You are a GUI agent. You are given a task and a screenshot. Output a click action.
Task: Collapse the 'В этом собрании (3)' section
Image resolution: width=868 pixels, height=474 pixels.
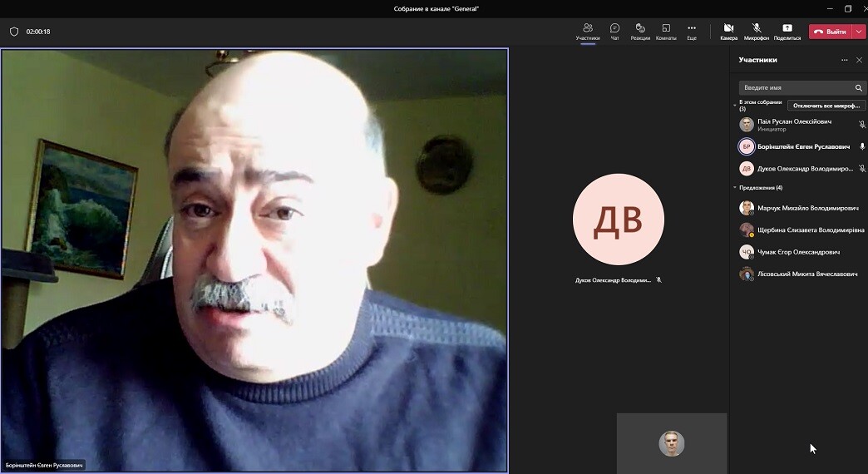pos(735,106)
